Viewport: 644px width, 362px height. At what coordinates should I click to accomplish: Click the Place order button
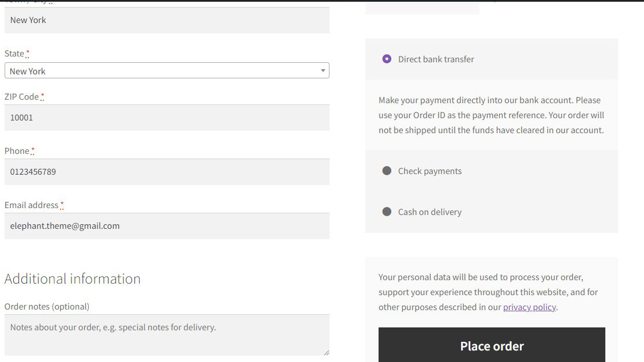[492, 346]
